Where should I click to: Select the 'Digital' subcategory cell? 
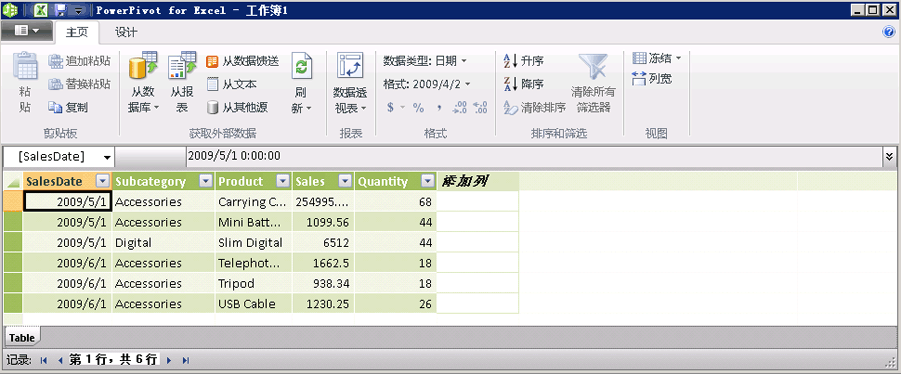click(164, 242)
